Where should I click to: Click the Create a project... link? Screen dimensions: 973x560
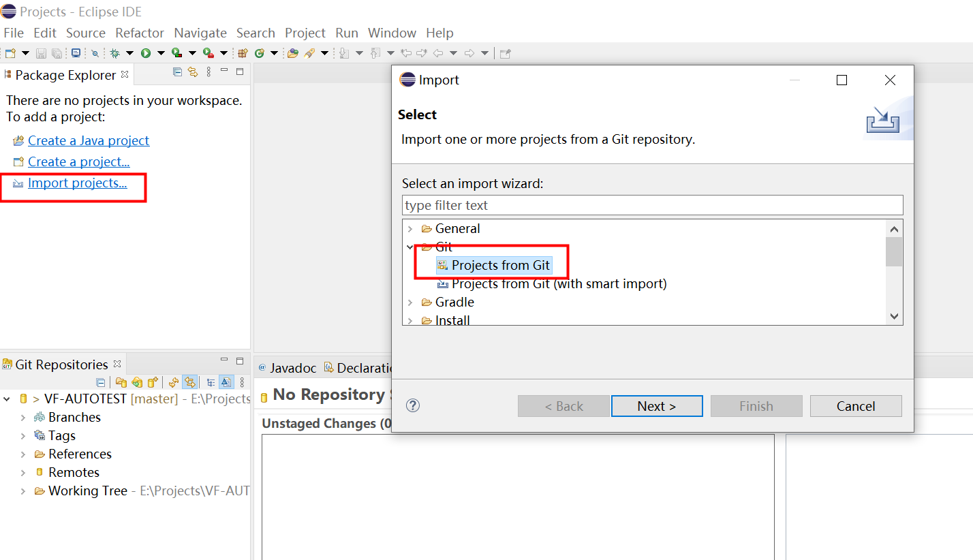click(x=79, y=162)
